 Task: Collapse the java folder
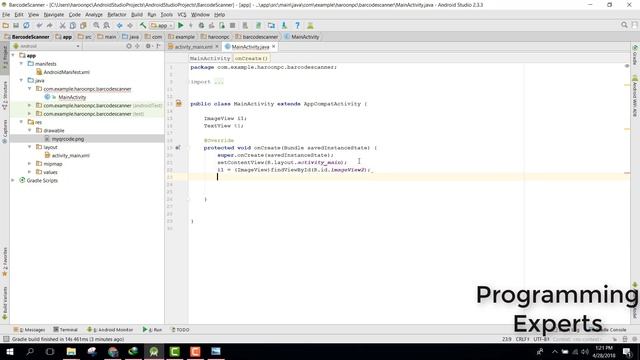[22, 80]
